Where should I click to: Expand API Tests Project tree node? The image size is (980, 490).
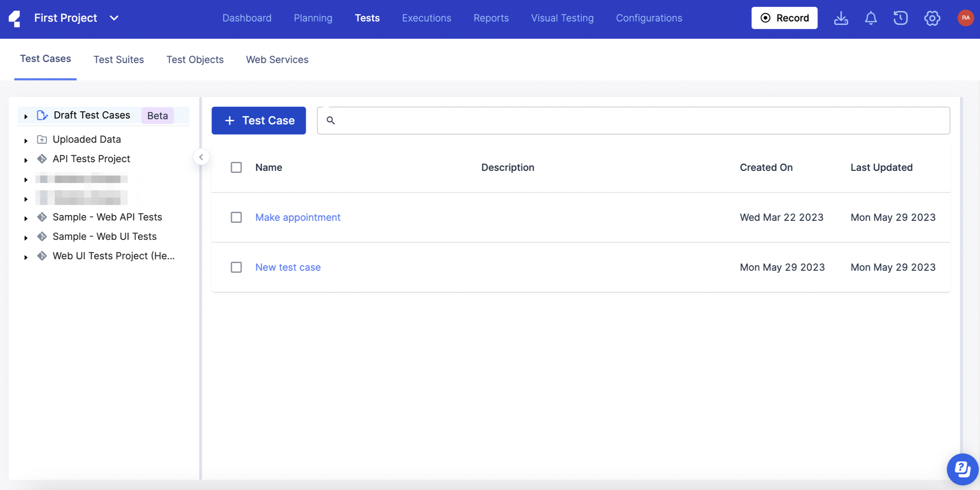tap(26, 160)
